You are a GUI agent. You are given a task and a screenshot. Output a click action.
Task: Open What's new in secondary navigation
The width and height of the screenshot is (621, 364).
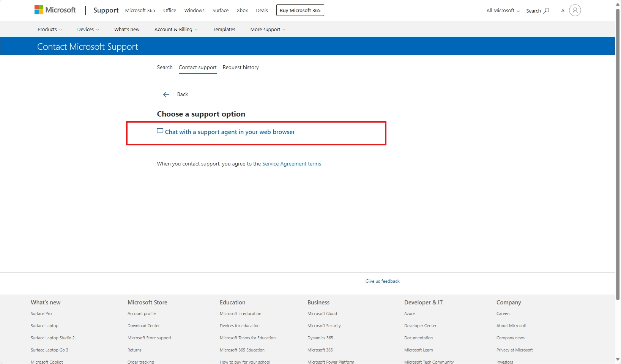(x=127, y=29)
